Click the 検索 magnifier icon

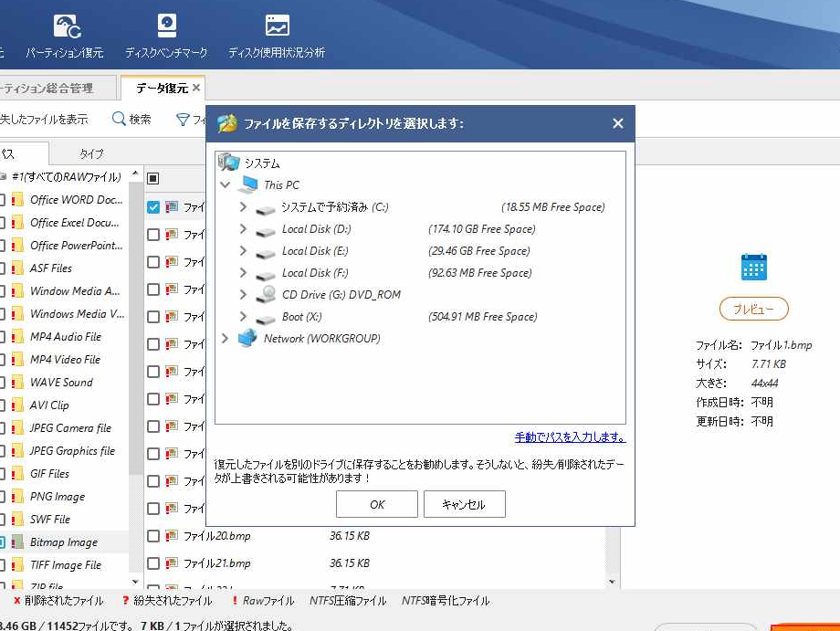(119, 120)
